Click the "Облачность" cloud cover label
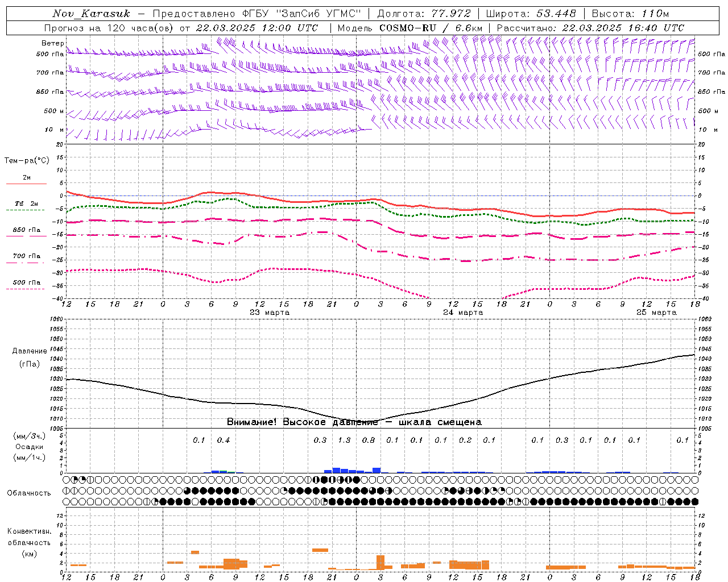728x582 pixels. coord(29,493)
